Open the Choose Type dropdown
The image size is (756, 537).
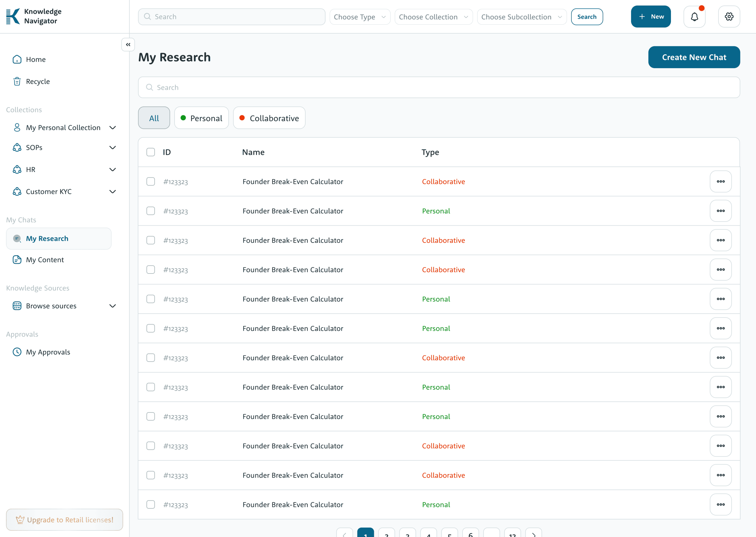point(360,17)
